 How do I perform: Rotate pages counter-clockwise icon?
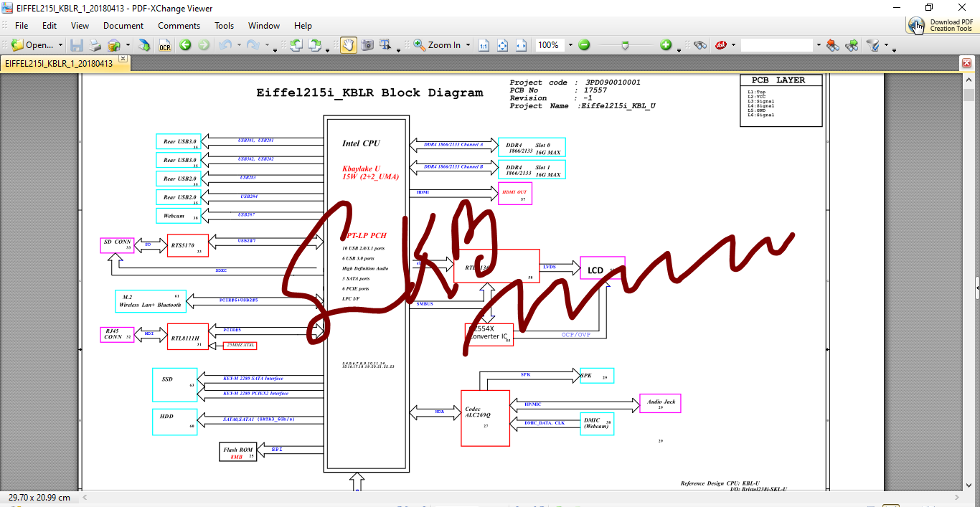(x=296, y=45)
